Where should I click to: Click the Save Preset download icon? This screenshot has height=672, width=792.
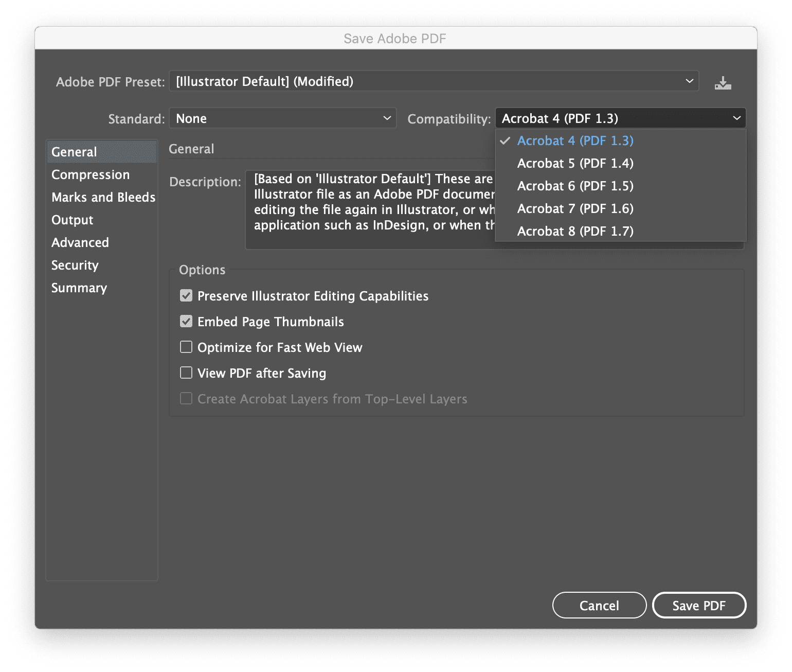(x=723, y=82)
